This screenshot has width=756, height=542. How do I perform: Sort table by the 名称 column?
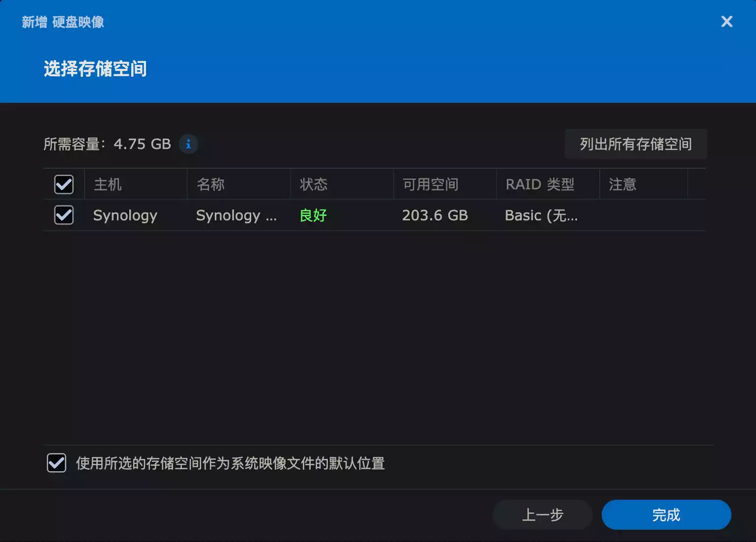(x=211, y=184)
